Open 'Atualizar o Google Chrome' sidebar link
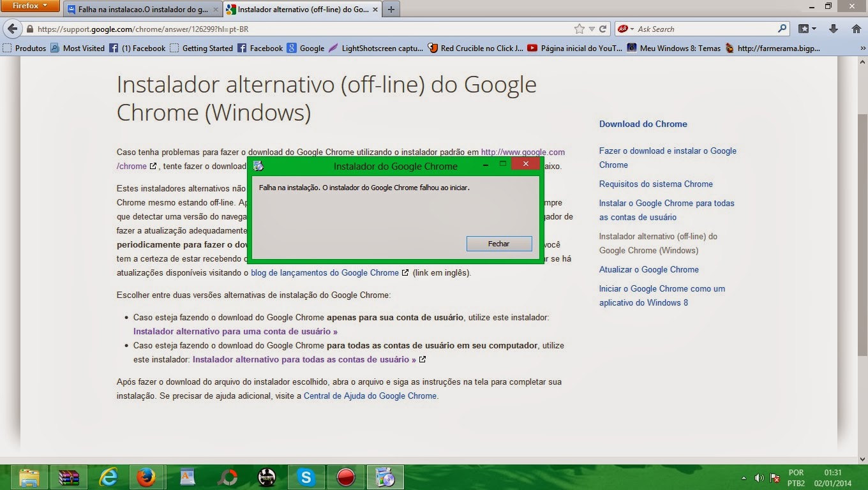The width and height of the screenshot is (868, 490). pos(648,269)
